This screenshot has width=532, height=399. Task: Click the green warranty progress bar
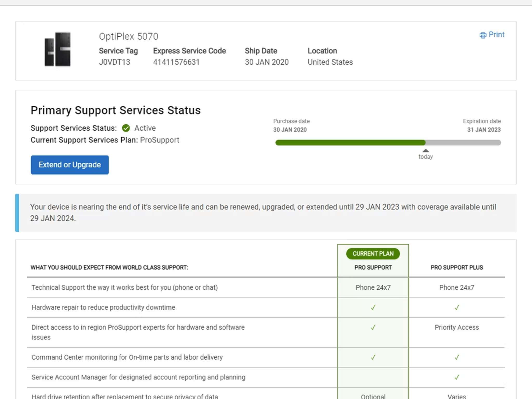pyautogui.click(x=350, y=143)
